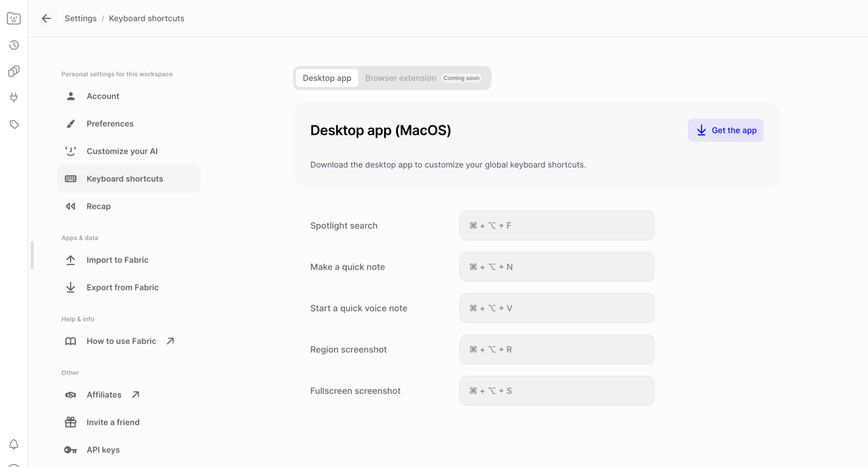
Task: Open the plug connections icon in left rail
Action: pyautogui.click(x=14, y=98)
